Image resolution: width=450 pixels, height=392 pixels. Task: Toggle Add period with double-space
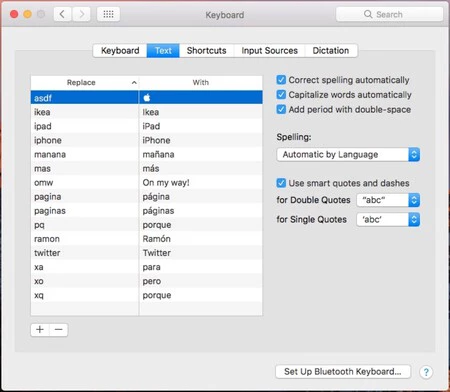281,109
